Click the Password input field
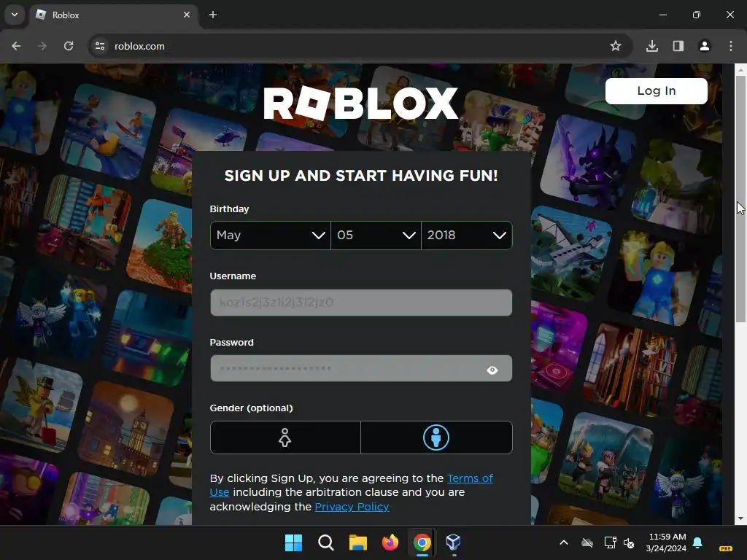 click(x=361, y=368)
